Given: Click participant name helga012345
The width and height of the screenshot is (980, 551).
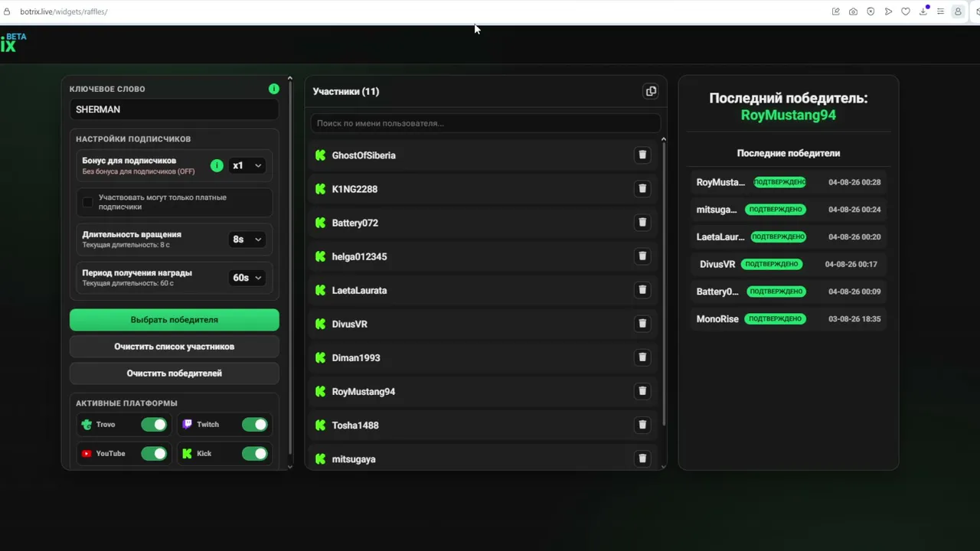Looking at the screenshot, I should coord(359,256).
